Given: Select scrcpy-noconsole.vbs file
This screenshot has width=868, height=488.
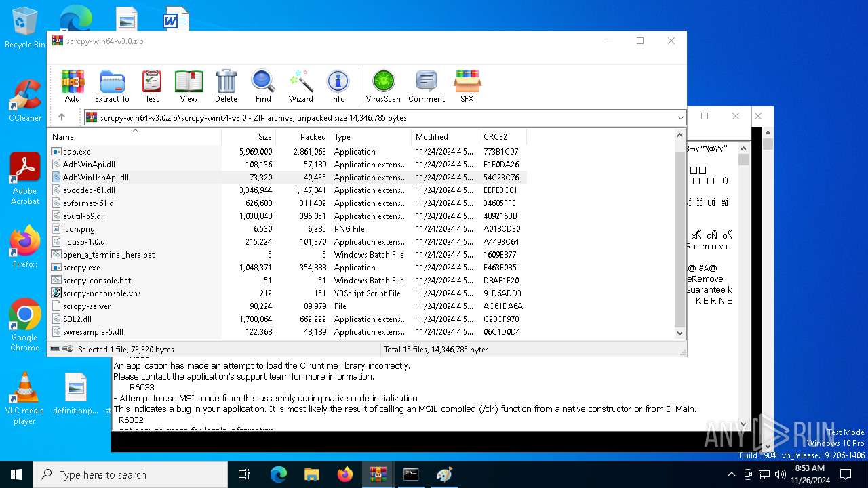Looking at the screenshot, I should (288, 293).
